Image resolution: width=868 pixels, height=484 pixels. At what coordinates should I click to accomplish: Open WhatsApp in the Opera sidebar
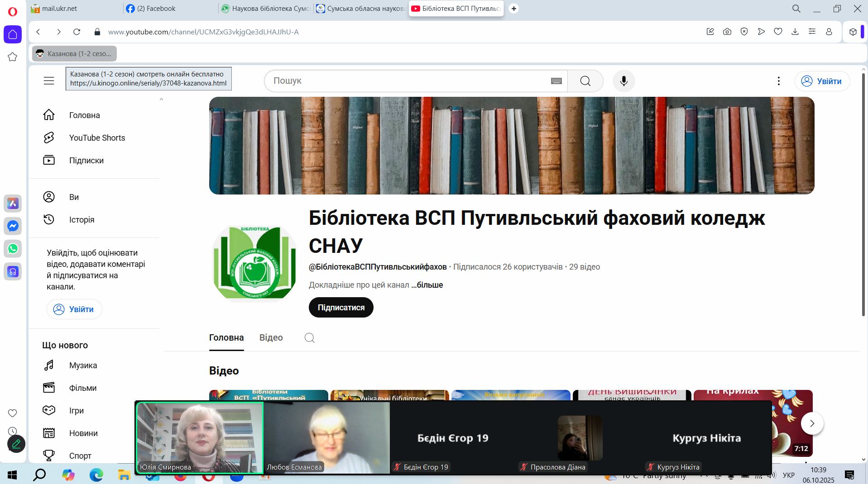pyautogui.click(x=13, y=249)
